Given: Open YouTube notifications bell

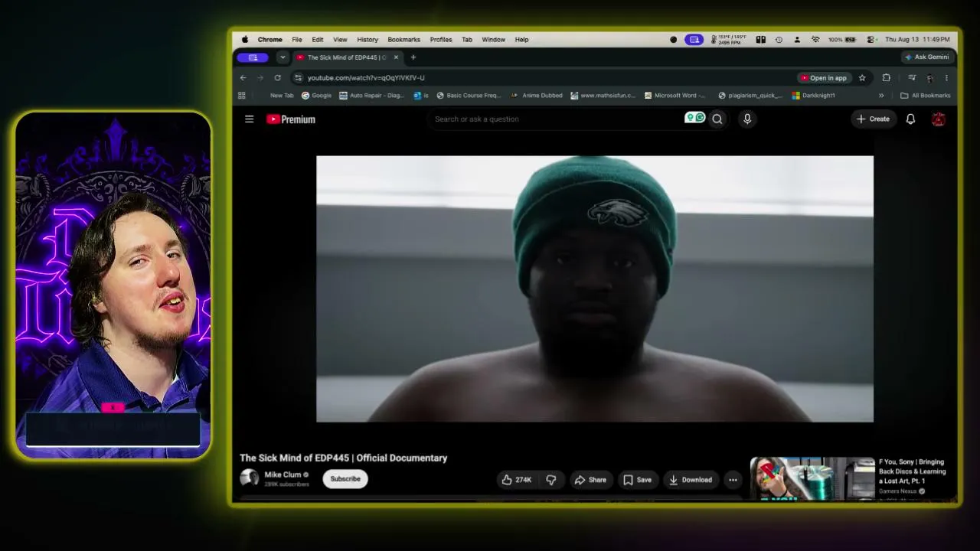Looking at the screenshot, I should [x=910, y=119].
